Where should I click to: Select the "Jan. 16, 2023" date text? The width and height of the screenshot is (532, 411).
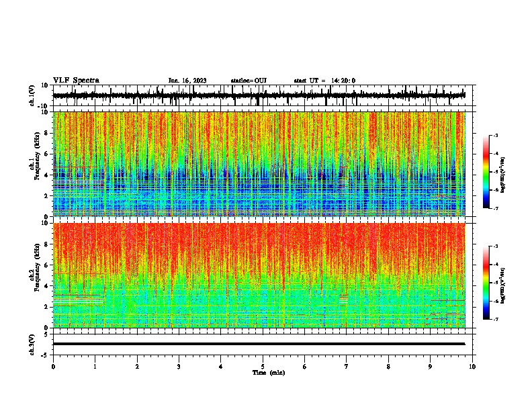[187, 81]
